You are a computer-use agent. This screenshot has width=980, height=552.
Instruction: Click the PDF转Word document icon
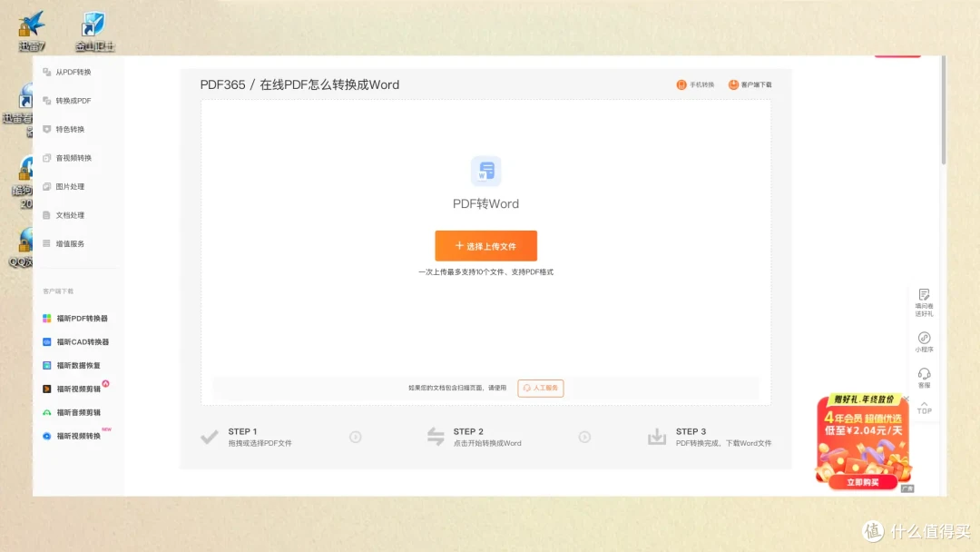pyautogui.click(x=485, y=171)
